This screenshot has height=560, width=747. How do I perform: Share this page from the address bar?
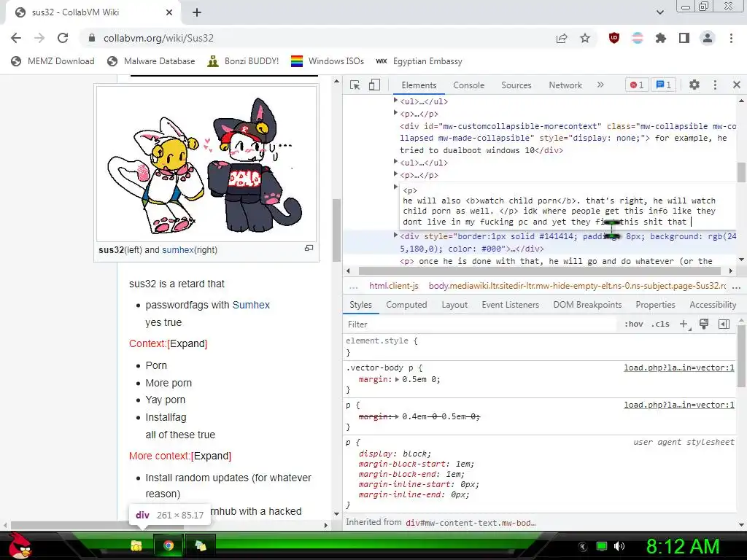562,39
